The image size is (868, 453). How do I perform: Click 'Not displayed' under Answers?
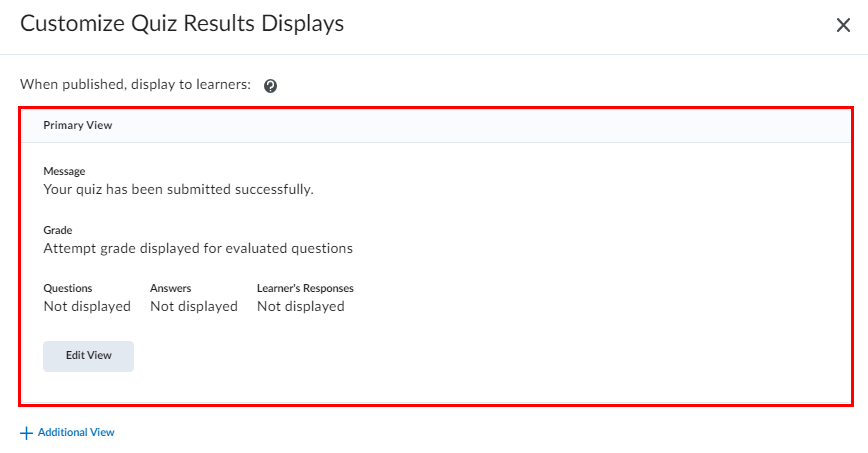194,306
